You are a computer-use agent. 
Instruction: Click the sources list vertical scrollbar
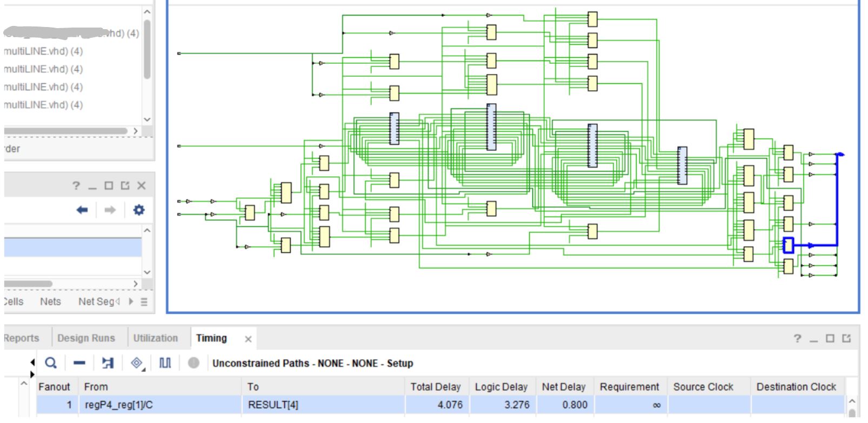pos(147,49)
